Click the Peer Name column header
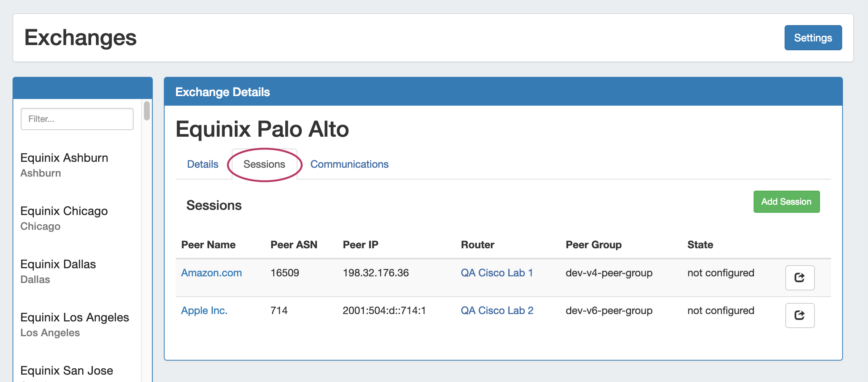 point(208,245)
